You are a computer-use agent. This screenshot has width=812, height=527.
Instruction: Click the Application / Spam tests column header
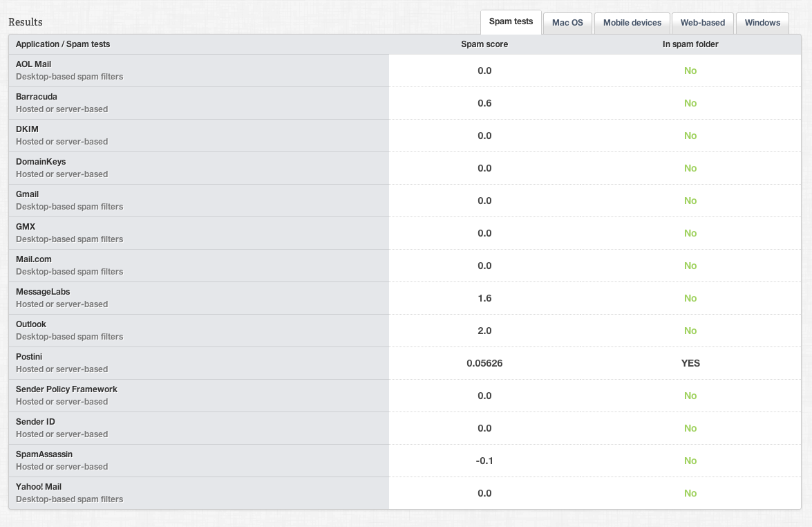pyautogui.click(x=63, y=44)
